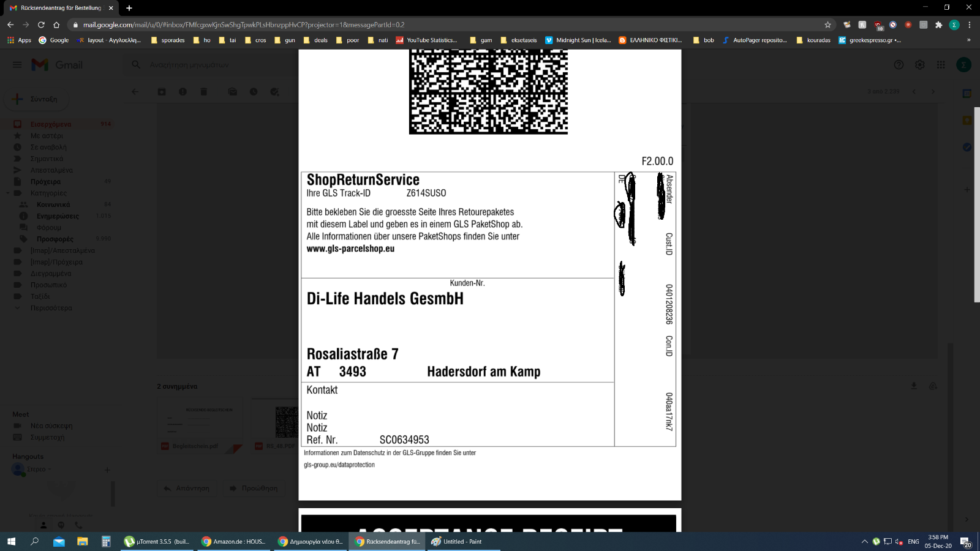Click the address bar URL
The height and width of the screenshot is (551, 980).
point(244,24)
